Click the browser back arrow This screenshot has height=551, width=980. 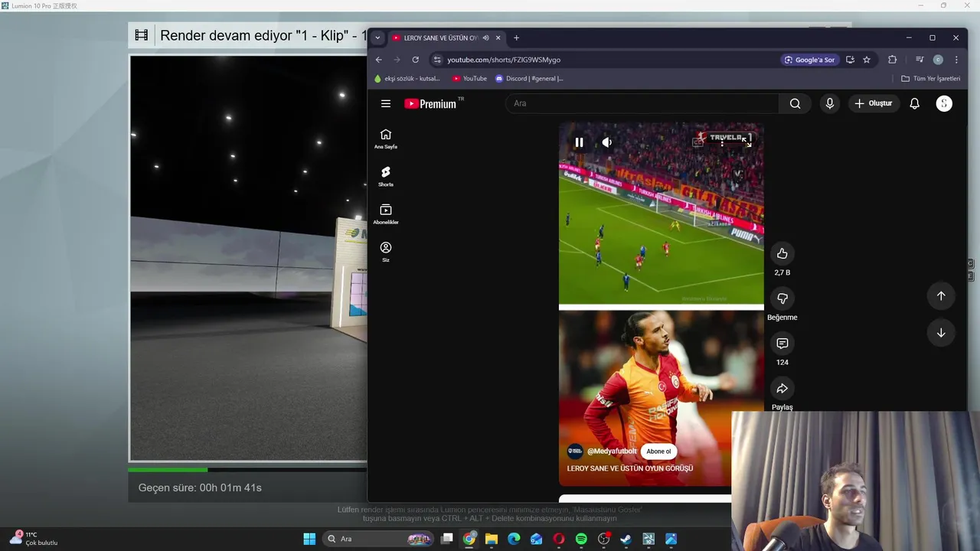coord(378,60)
